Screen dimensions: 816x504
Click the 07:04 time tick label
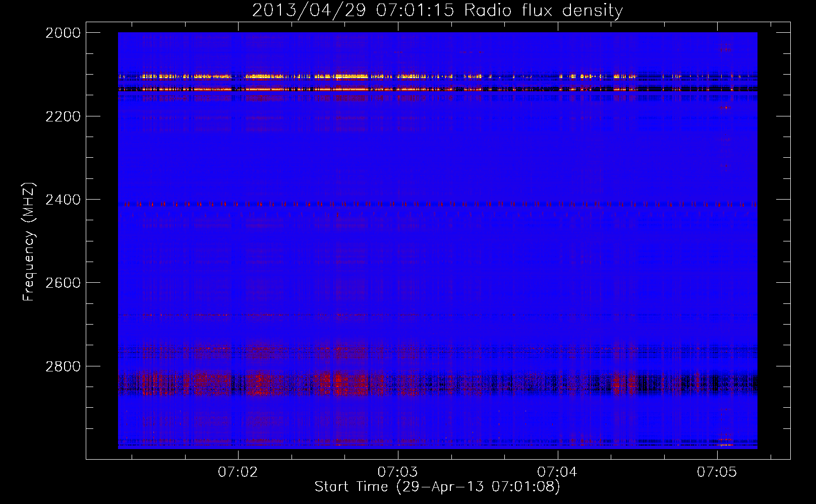click(557, 472)
